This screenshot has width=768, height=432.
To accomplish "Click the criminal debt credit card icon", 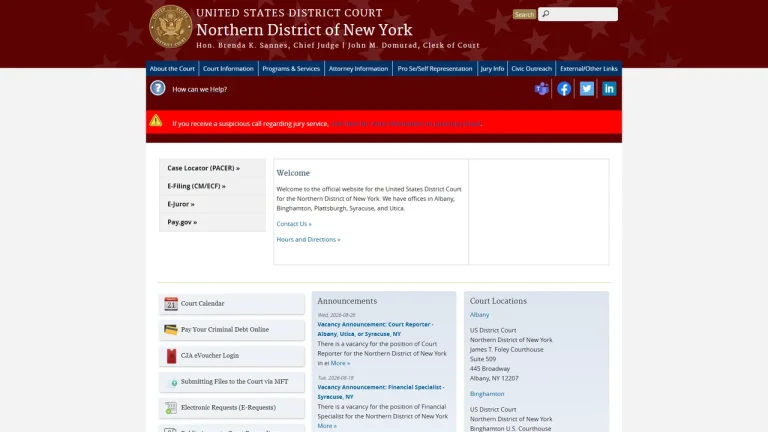I will click(171, 330).
